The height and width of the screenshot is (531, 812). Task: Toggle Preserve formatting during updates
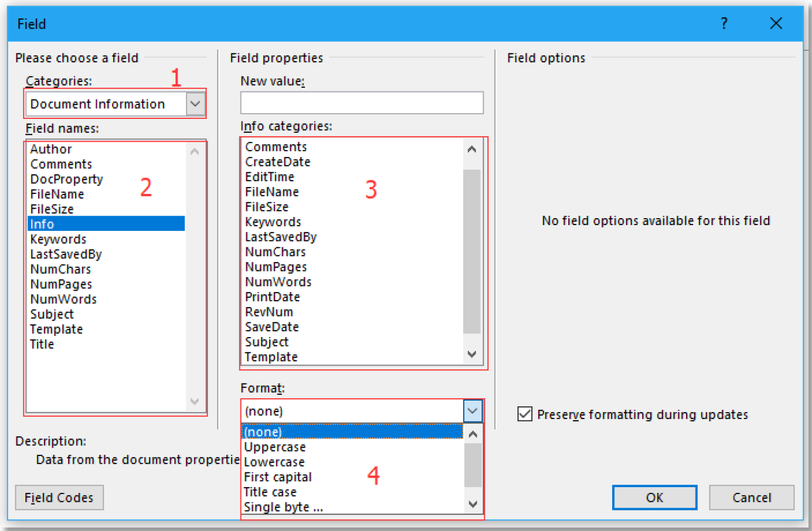524,414
